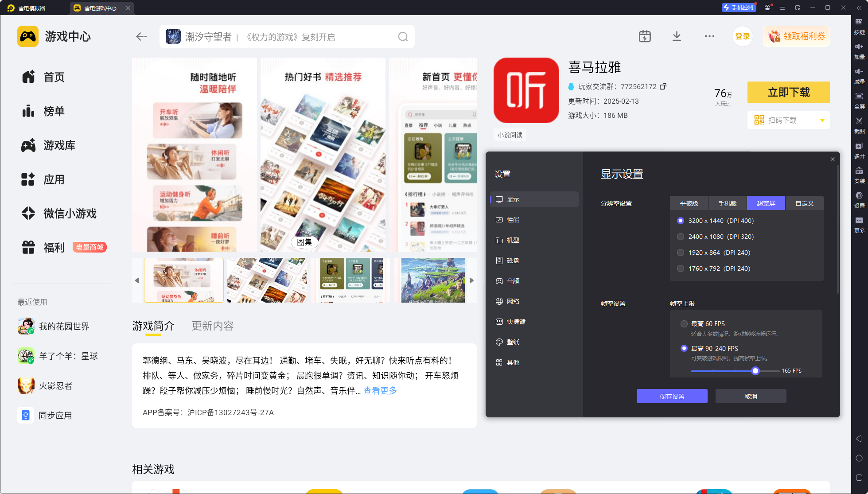Screen dimensions: 868x494
Task: Click the FPS slider handle
Action: pos(755,371)
